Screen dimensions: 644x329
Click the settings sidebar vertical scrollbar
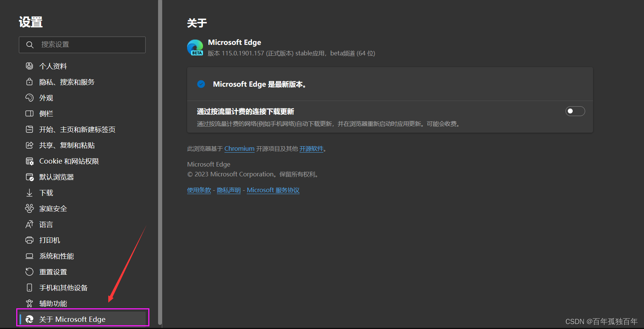[x=160, y=162]
